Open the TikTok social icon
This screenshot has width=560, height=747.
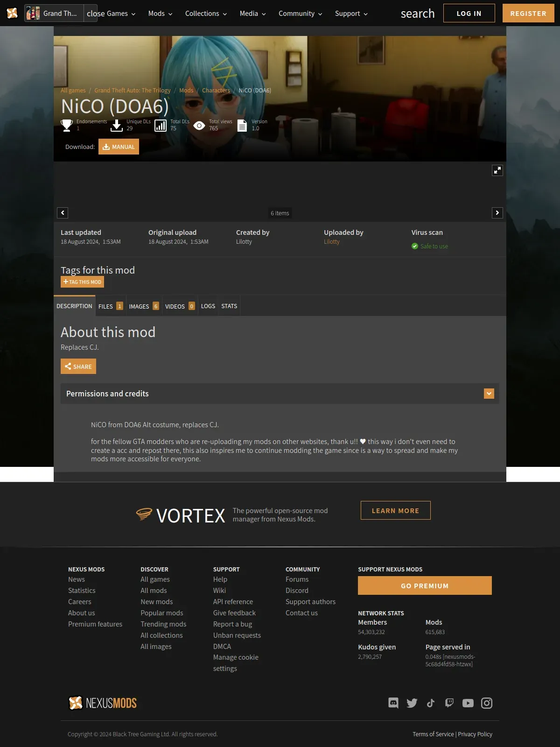pyautogui.click(x=431, y=703)
